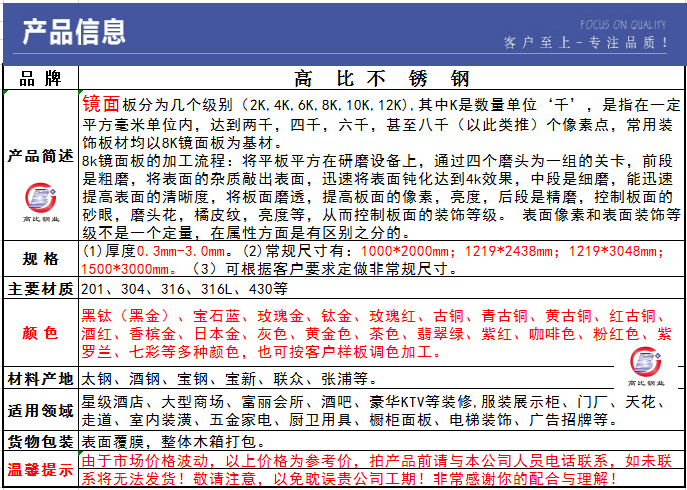The image size is (687, 490).
Task: Click the red 温馨提示 label
Action: pos(40,469)
